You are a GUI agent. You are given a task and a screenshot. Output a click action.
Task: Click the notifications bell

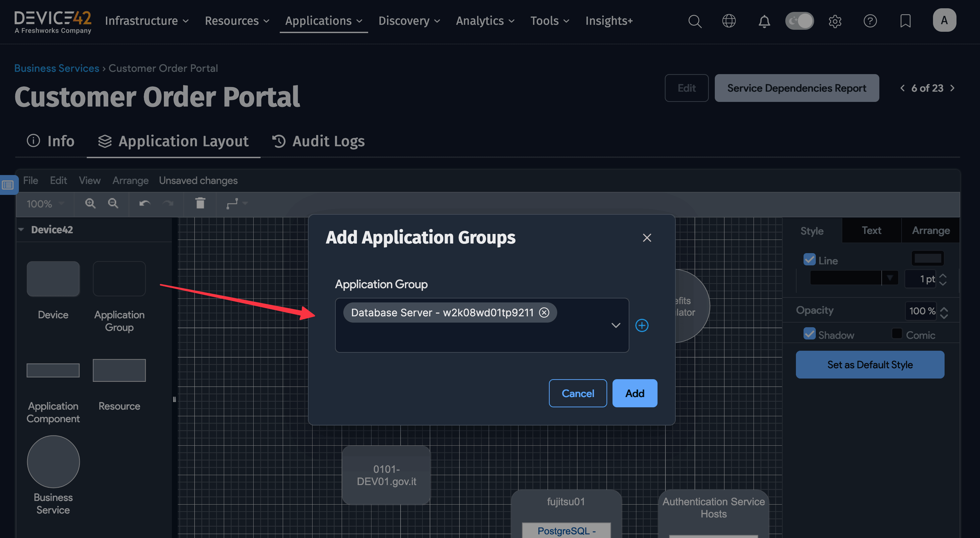(x=764, y=21)
